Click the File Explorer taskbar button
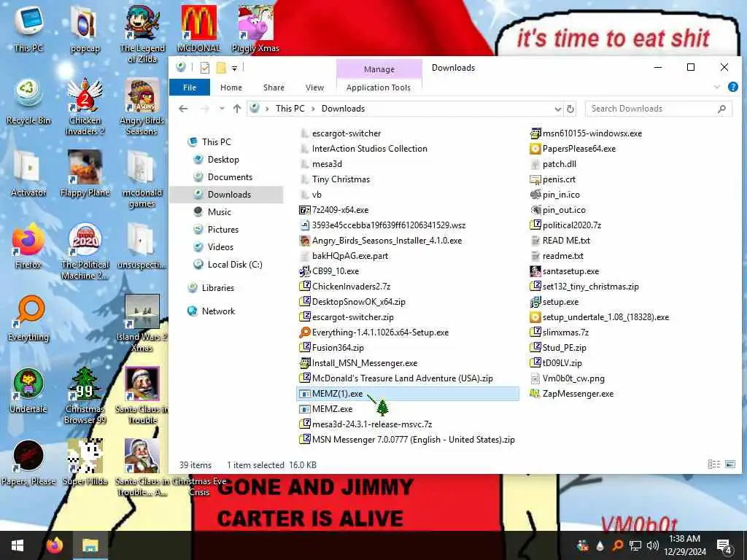Viewport: 747px width, 560px height. pyautogui.click(x=90, y=545)
